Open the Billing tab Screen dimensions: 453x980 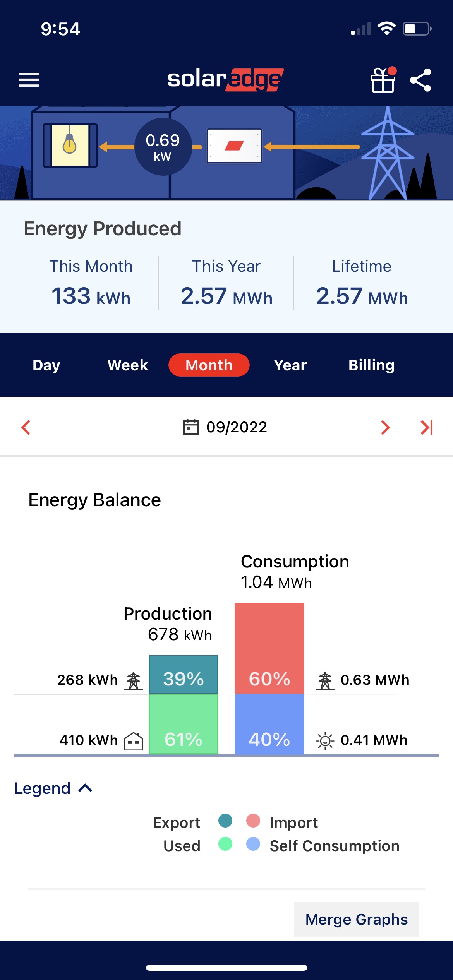(x=371, y=365)
